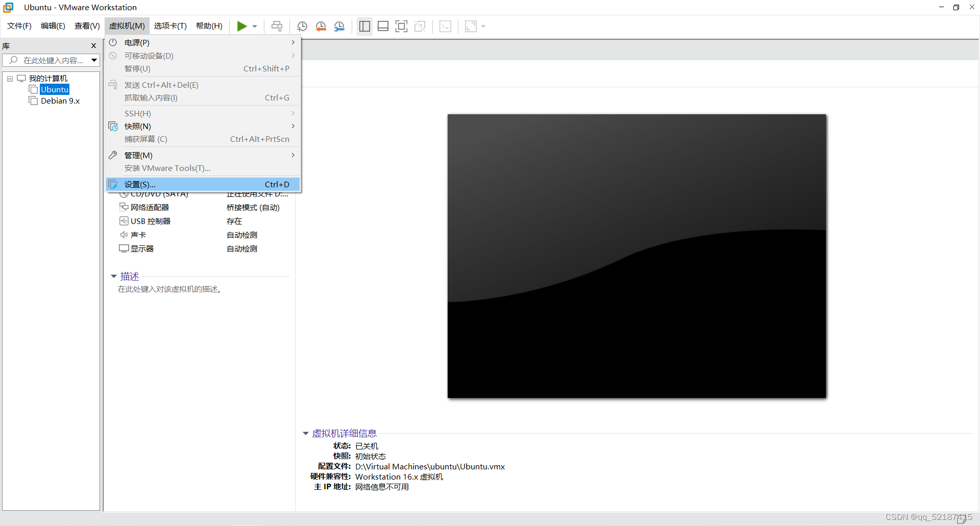The width and height of the screenshot is (980, 526).
Task: Expand arrow next to 管理(M)
Action: click(x=293, y=155)
